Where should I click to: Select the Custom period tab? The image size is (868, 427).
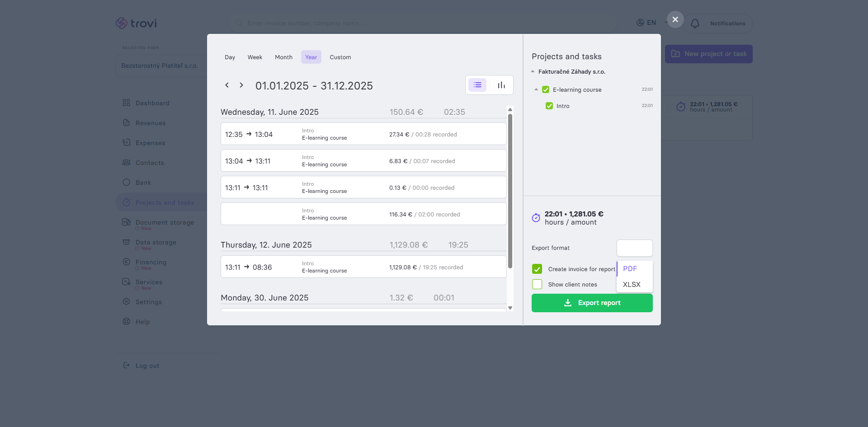pos(340,57)
